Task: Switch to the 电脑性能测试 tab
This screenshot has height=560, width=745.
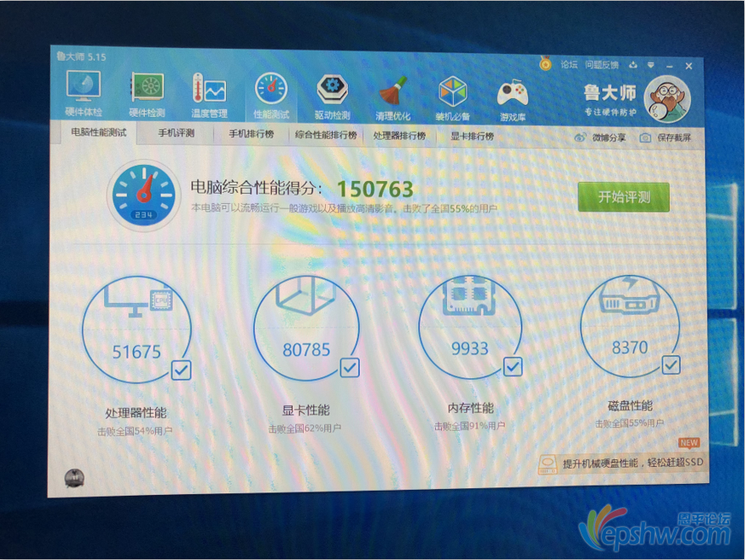Action: coord(99,133)
